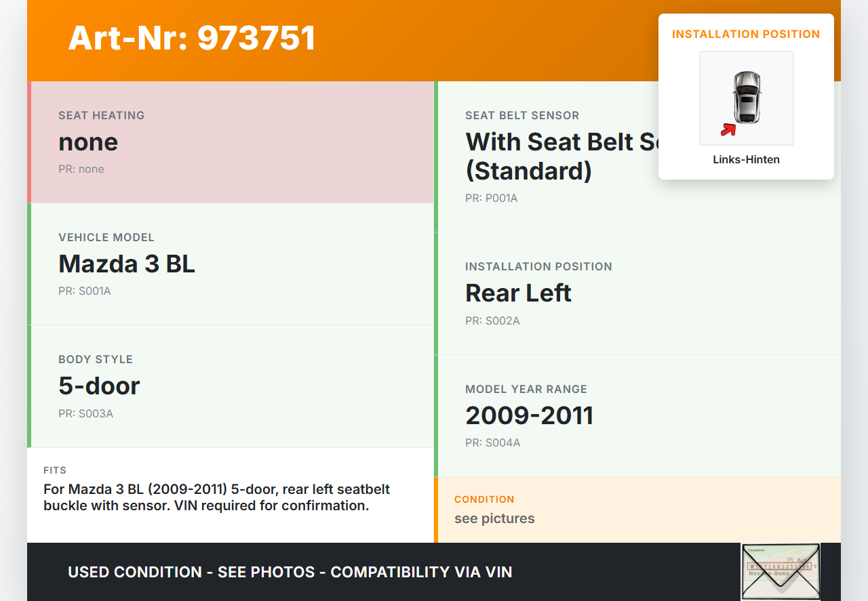Select the PR: S003A code

pyautogui.click(x=85, y=413)
